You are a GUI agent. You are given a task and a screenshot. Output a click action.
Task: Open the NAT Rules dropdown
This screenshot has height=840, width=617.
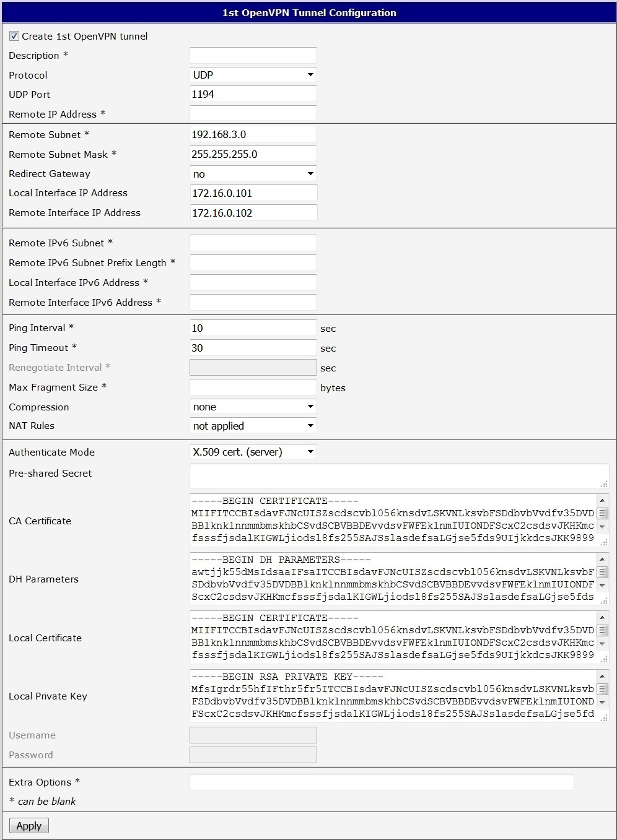253,426
